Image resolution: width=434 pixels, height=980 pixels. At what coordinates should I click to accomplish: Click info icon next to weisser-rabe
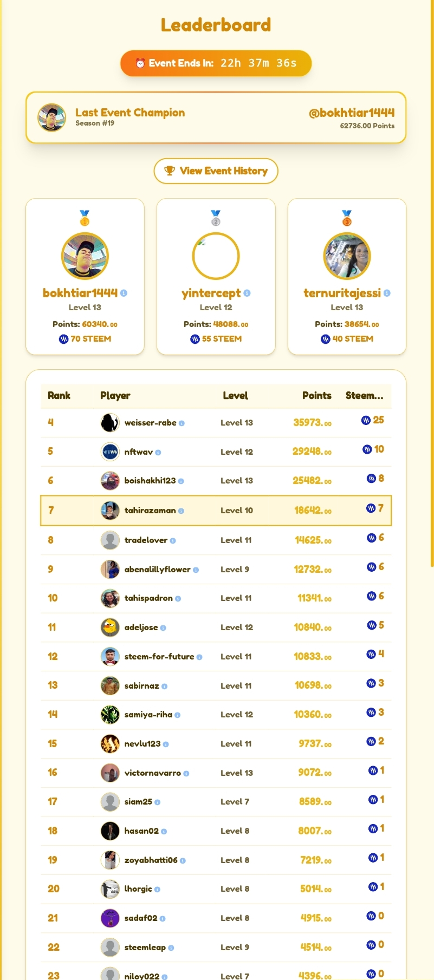(182, 423)
